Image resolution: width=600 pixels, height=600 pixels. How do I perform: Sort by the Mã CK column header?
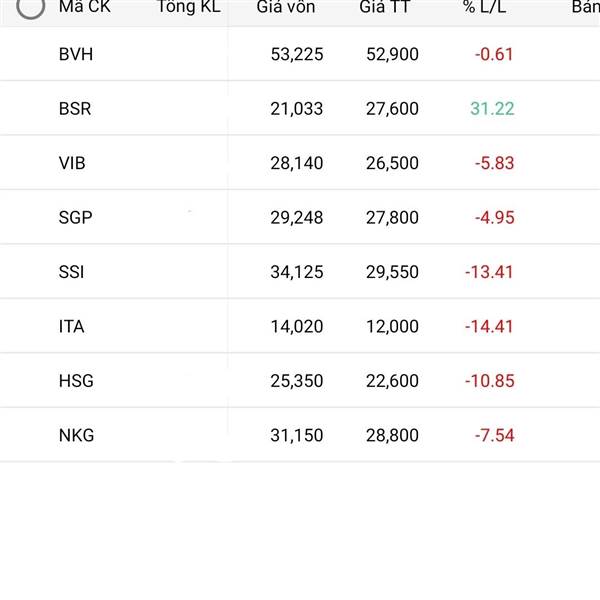point(85,7)
